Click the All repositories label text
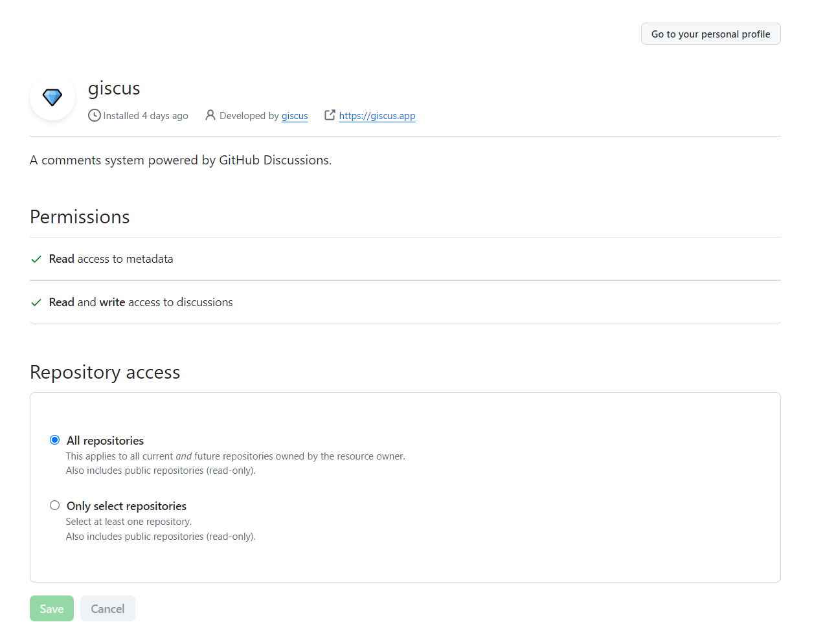Image resolution: width=825 pixels, height=644 pixels. pyautogui.click(x=105, y=441)
